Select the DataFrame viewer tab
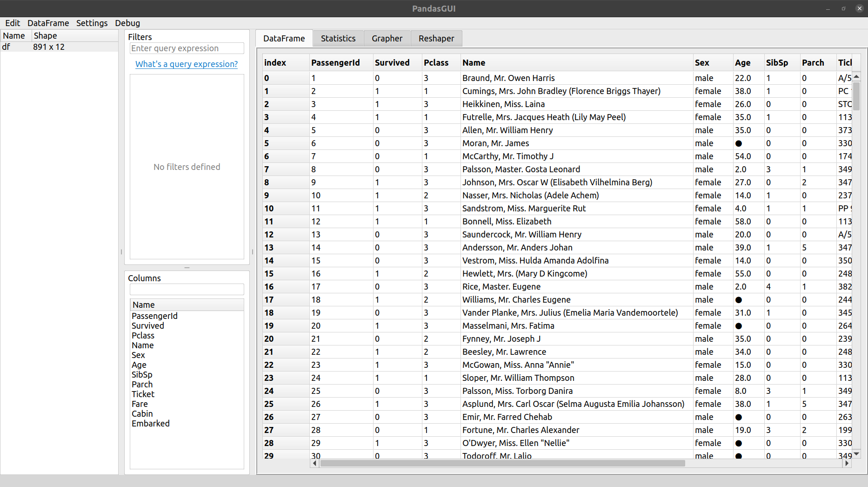868x487 pixels. coord(284,39)
